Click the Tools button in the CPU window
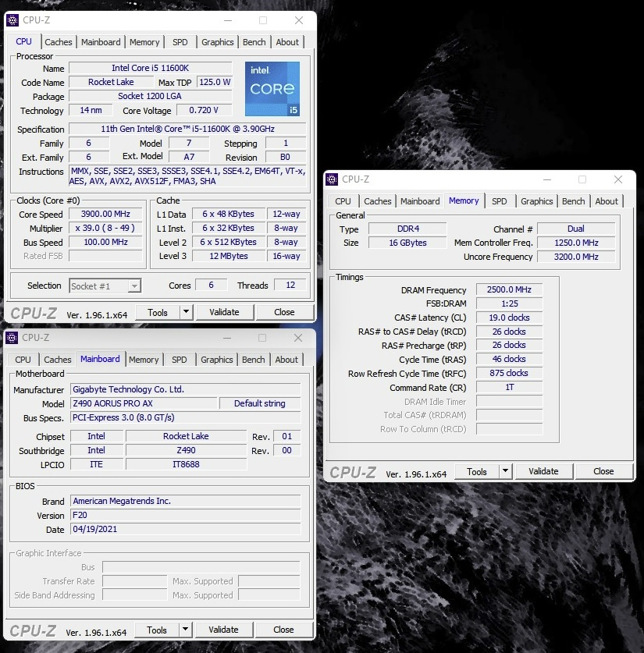The width and height of the screenshot is (644, 653). click(x=158, y=312)
